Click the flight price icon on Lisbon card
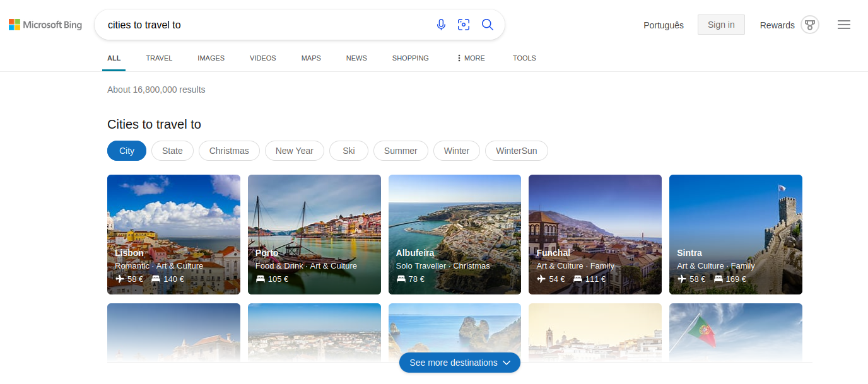The width and height of the screenshot is (868, 384). 120,279
